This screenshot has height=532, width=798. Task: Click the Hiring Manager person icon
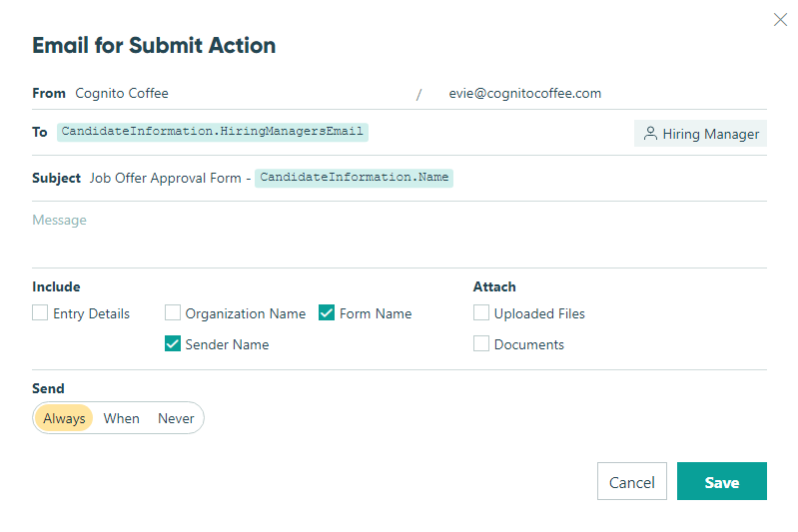click(650, 134)
